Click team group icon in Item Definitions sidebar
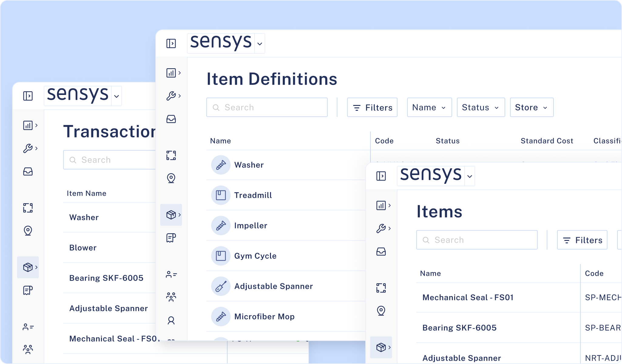This screenshot has width=622, height=364. [x=171, y=297]
